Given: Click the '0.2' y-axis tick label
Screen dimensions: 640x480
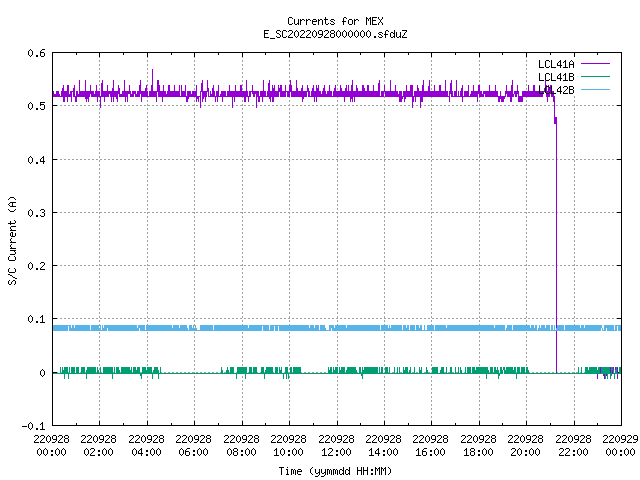Looking at the screenshot, I should pyautogui.click(x=37, y=266).
